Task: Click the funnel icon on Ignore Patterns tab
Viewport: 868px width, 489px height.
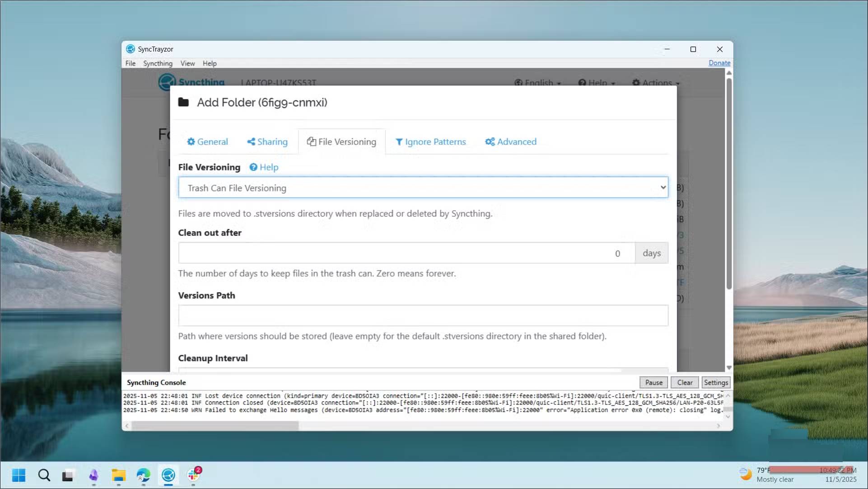Action: click(x=399, y=142)
